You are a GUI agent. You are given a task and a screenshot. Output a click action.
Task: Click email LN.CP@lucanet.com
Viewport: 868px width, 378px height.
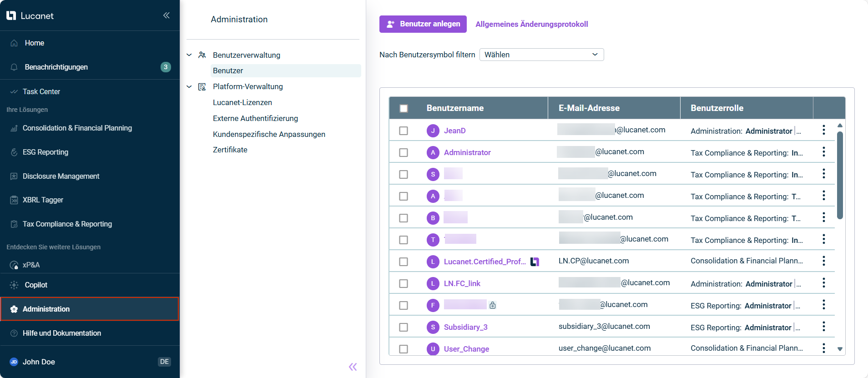(x=594, y=261)
